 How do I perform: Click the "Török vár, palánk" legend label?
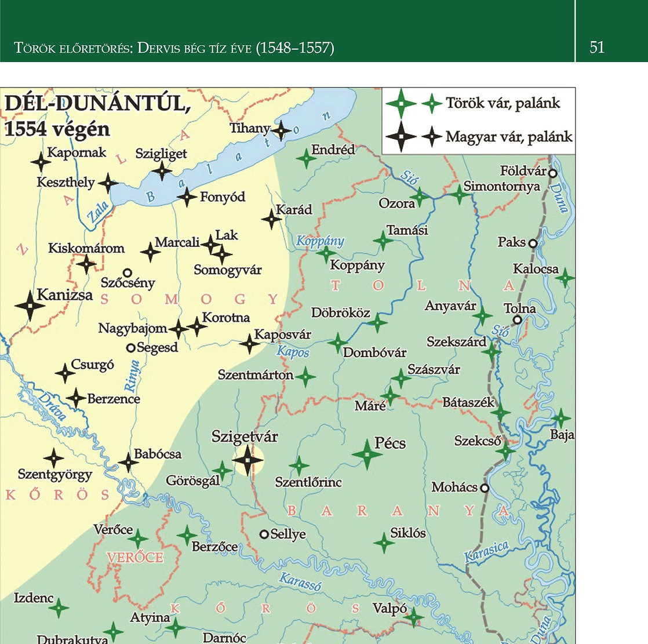(x=503, y=103)
